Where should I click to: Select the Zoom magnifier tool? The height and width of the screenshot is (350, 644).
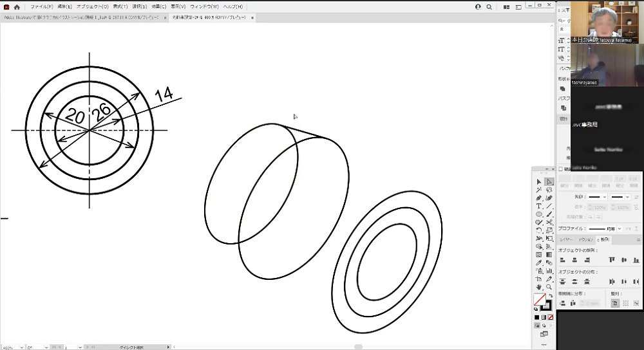point(549,287)
